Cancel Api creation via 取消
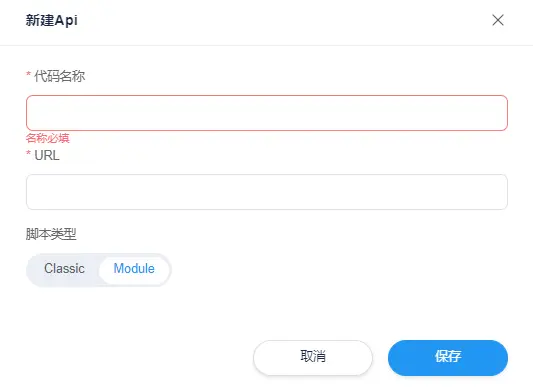This screenshot has width=533, height=387. tap(313, 357)
